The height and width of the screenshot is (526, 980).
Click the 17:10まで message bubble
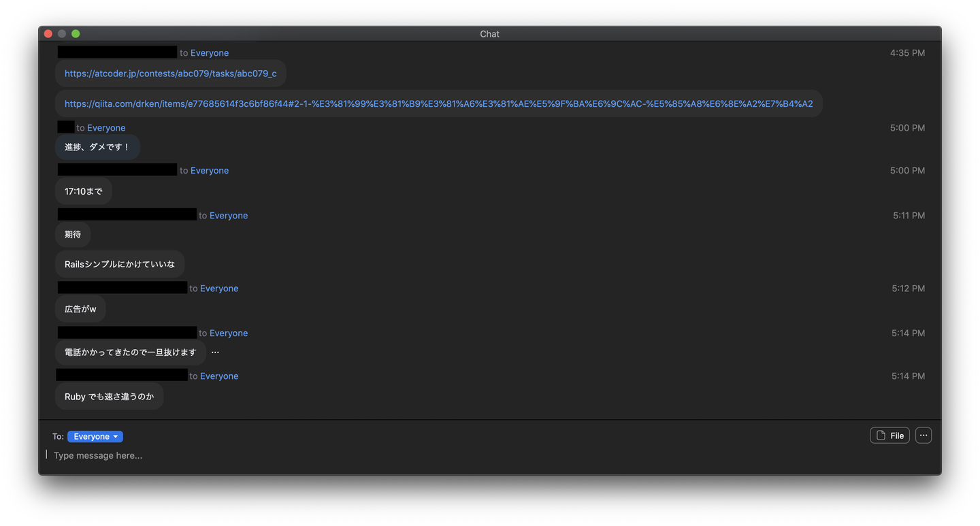[x=84, y=192]
